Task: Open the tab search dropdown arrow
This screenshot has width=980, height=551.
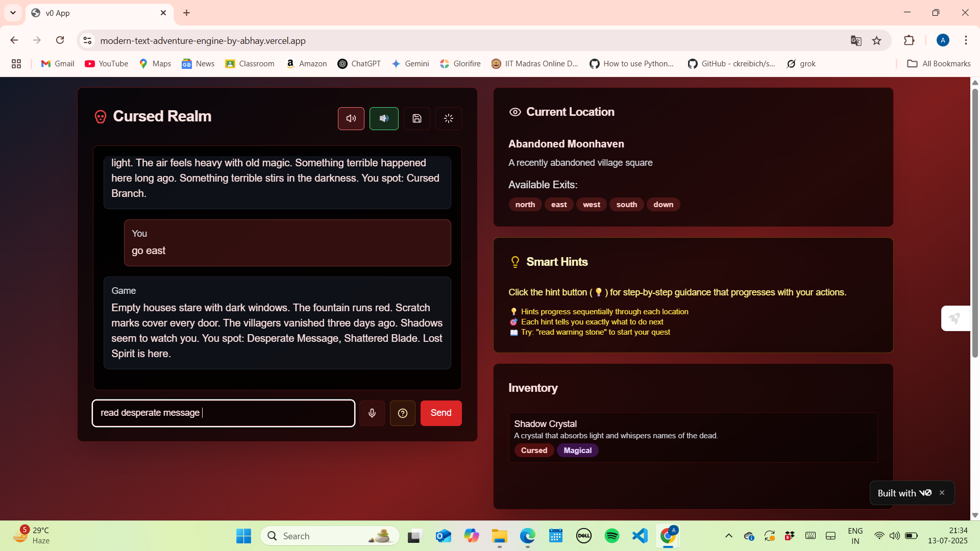Action: tap(13, 13)
